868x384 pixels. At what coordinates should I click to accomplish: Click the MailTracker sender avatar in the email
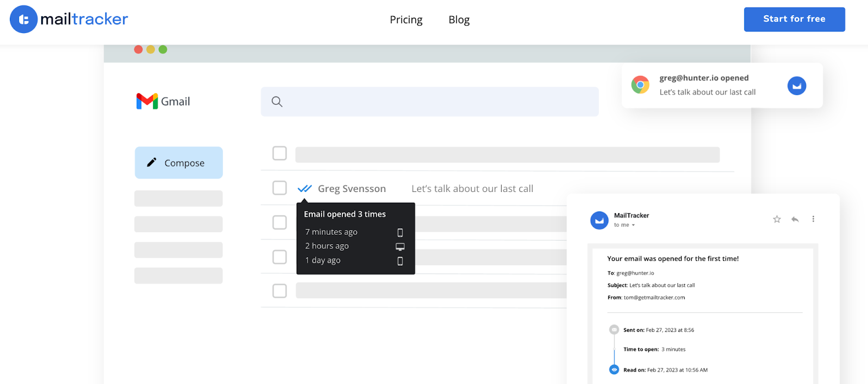click(x=599, y=220)
